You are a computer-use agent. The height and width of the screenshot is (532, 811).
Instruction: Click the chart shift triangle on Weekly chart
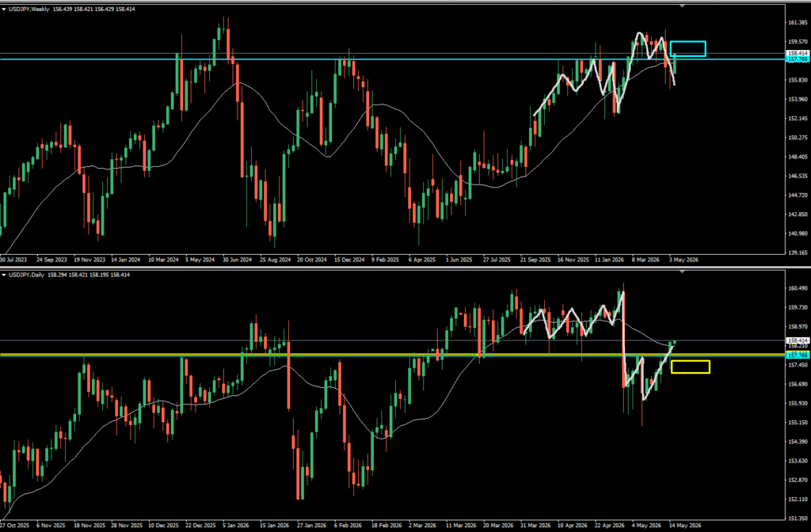point(682,6)
